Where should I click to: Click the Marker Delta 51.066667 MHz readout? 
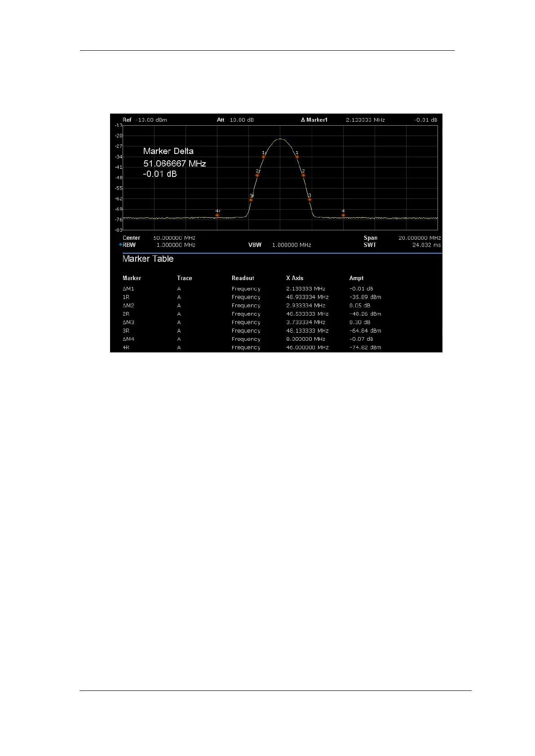pos(175,163)
